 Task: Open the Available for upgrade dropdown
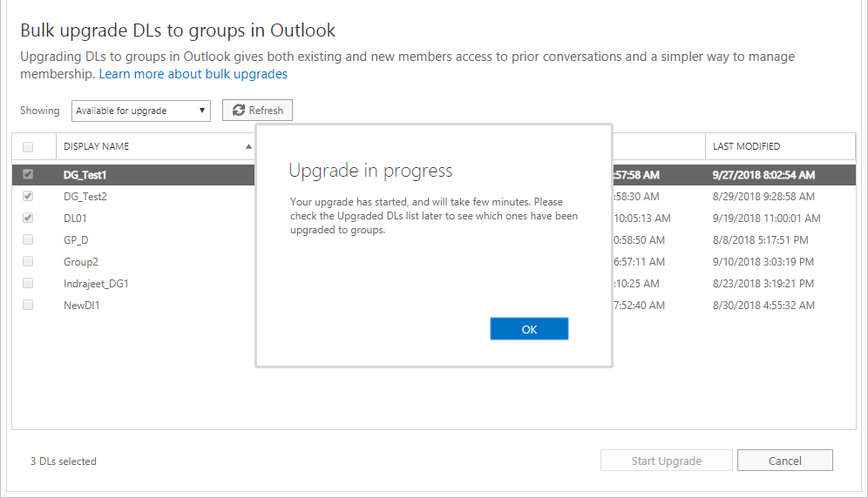click(140, 111)
